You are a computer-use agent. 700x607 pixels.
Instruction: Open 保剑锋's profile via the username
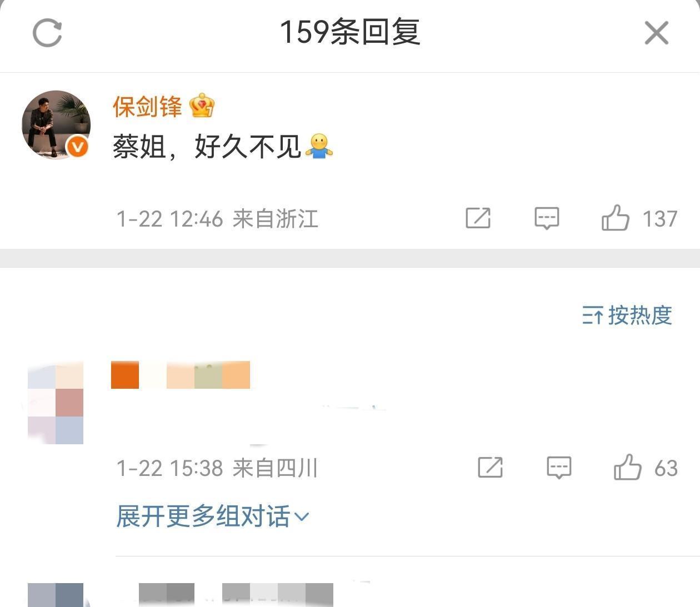coord(147,107)
